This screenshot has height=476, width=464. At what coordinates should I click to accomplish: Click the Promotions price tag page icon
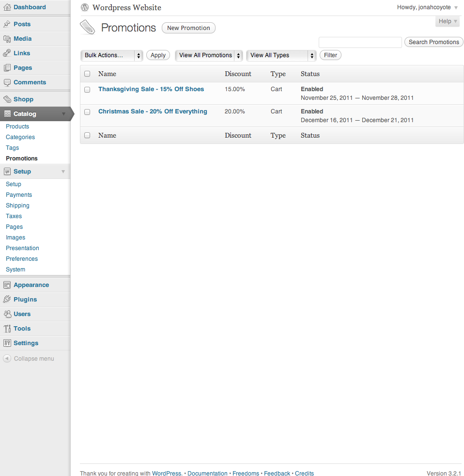[x=88, y=27]
